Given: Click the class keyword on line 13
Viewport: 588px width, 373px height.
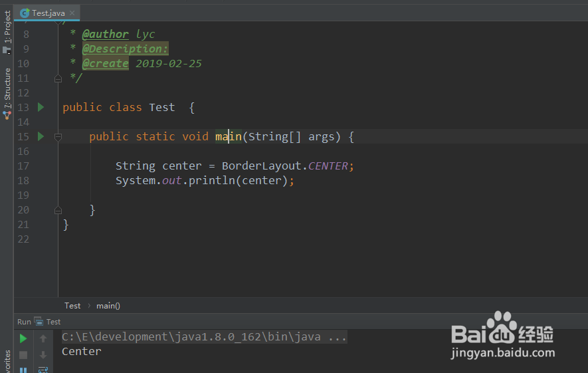Looking at the screenshot, I should (x=126, y=107).
